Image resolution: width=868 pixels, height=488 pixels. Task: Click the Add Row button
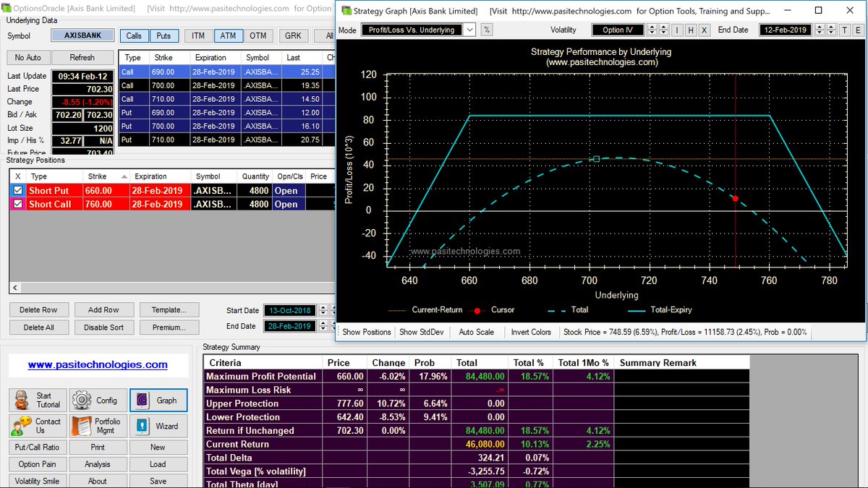pyautogui.click(x=103, y=309)
